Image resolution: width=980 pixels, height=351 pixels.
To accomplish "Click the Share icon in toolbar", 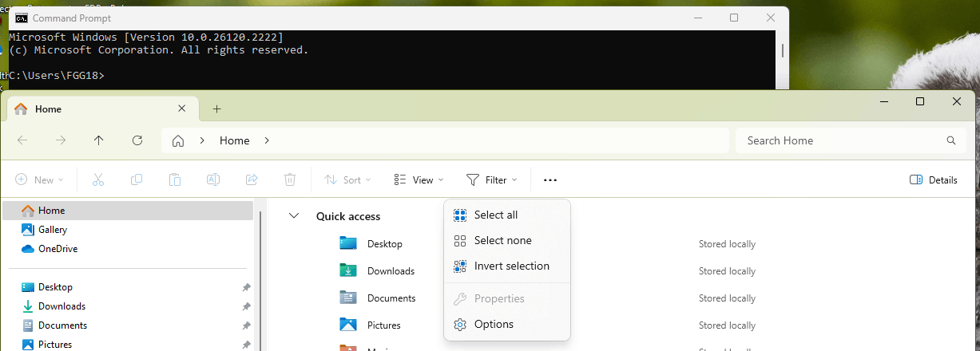I will pos(252,180).
